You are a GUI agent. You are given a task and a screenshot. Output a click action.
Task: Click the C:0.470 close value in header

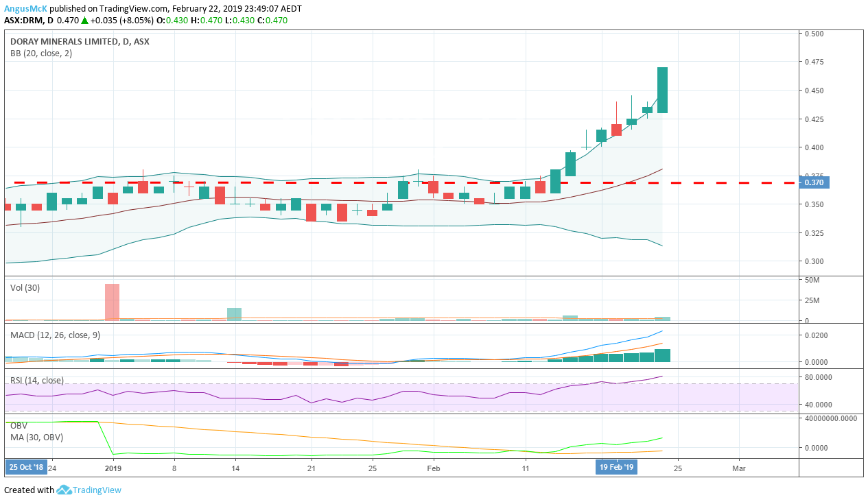[272, 21]
